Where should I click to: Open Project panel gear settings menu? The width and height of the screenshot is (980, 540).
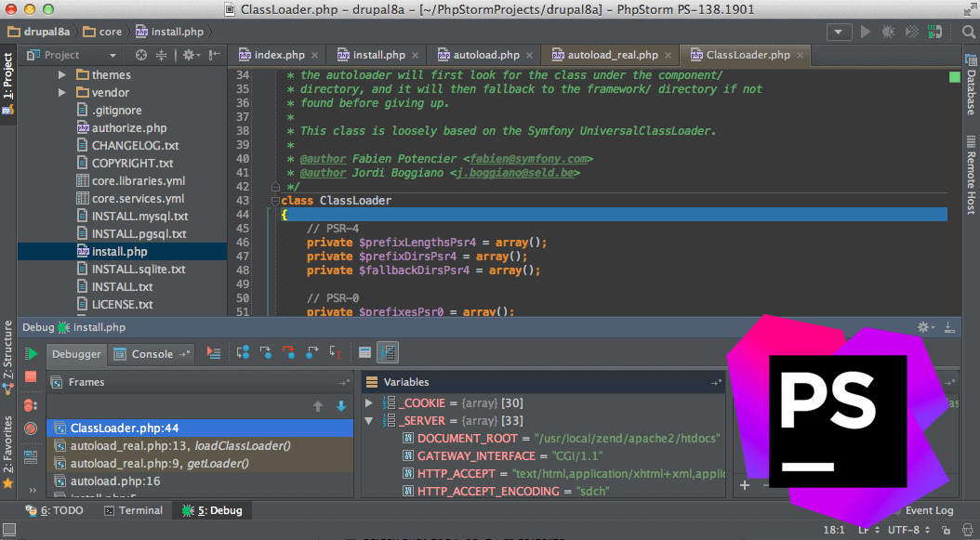tap(190, 55)
